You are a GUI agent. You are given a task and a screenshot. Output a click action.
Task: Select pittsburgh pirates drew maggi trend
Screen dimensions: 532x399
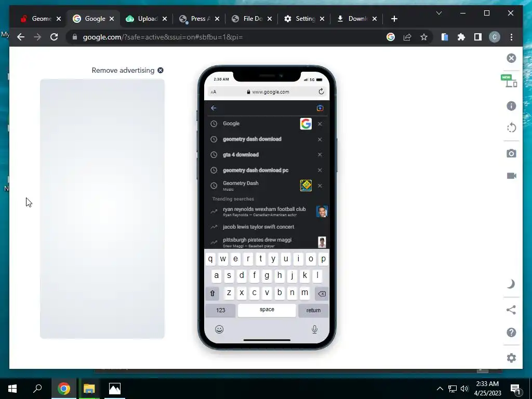pos(267,242)
